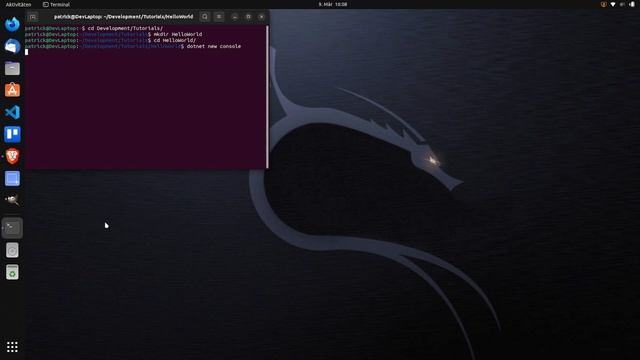Maximize the terminal window

coord(248,17)
